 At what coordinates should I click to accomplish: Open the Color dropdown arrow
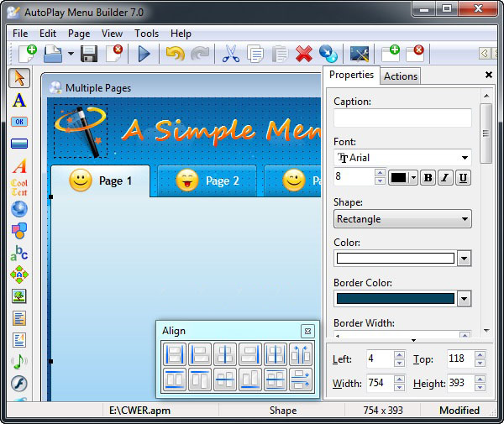tap(465, 259)
